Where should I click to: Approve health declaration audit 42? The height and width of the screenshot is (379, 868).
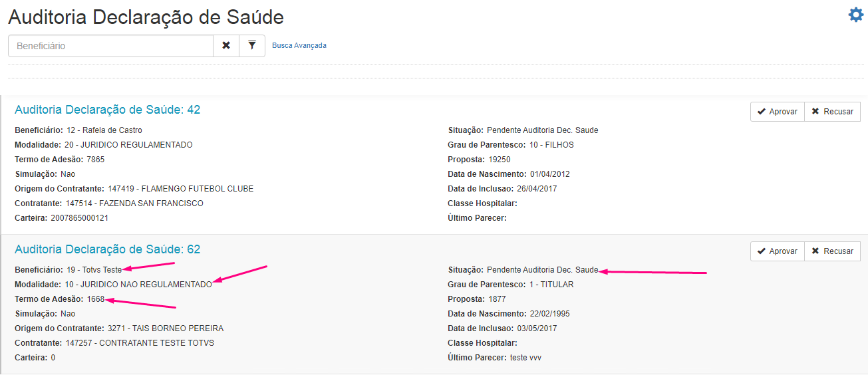point(778,112)
